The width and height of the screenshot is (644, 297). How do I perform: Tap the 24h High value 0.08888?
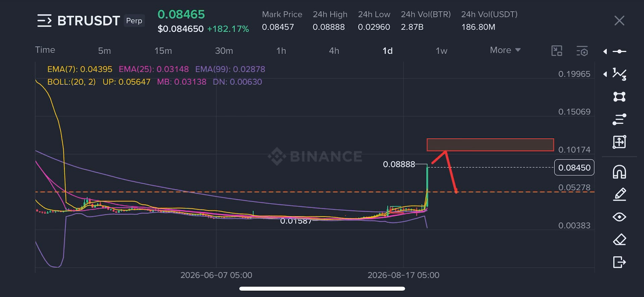pos(329,27)
